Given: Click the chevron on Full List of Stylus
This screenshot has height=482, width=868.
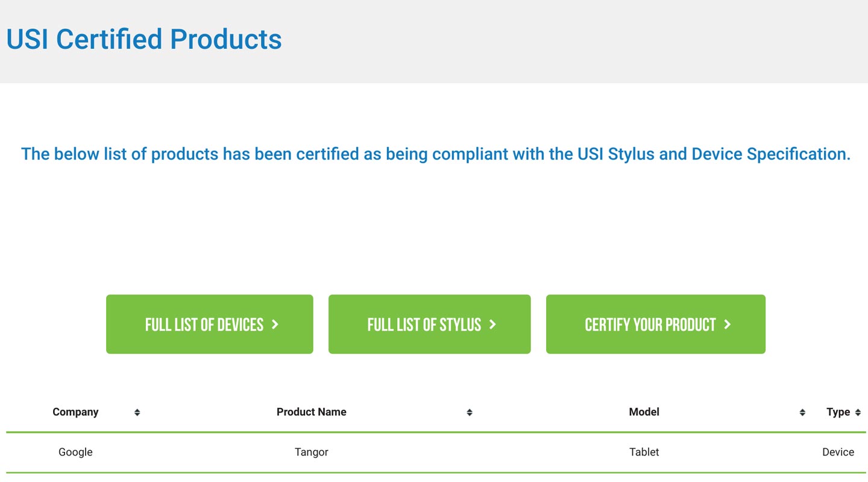Looking at the screenshot, I should click(x=492, y=325).
